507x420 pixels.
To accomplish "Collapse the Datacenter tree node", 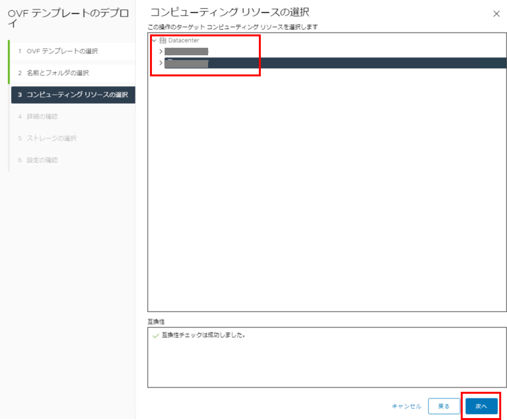I will tap(154, 40).
